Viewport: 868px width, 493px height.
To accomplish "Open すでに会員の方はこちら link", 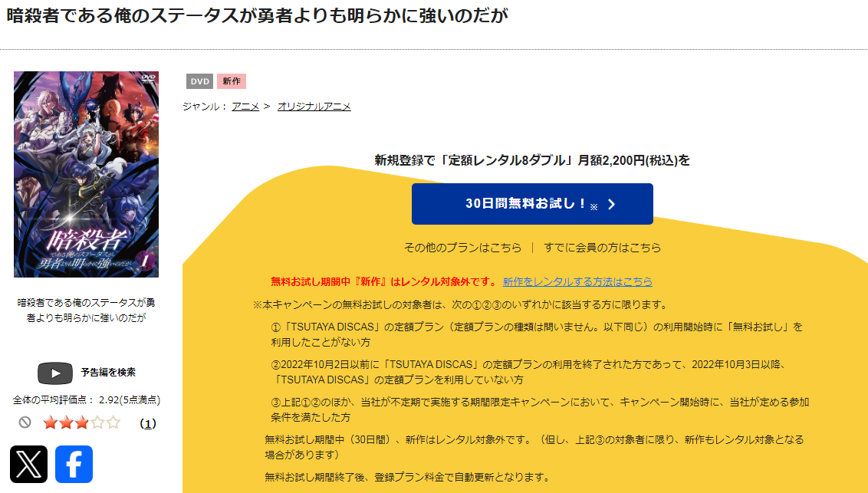I will pos(602,248).
